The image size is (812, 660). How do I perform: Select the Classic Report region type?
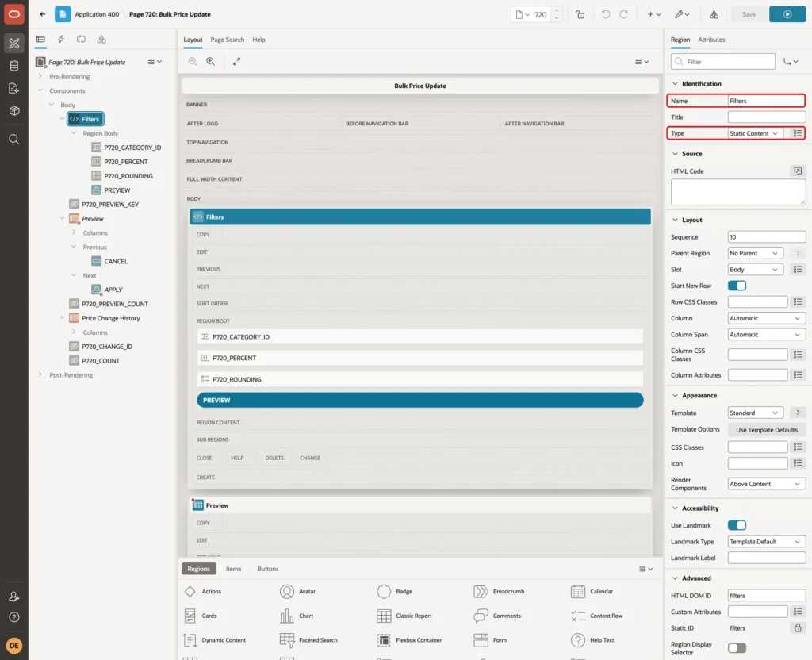coord(404,616)
